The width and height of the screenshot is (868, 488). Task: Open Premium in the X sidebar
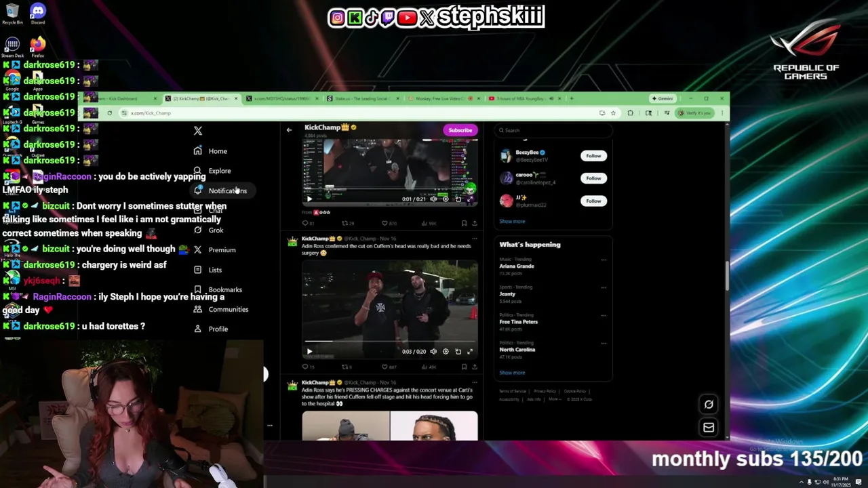[214, 250]
